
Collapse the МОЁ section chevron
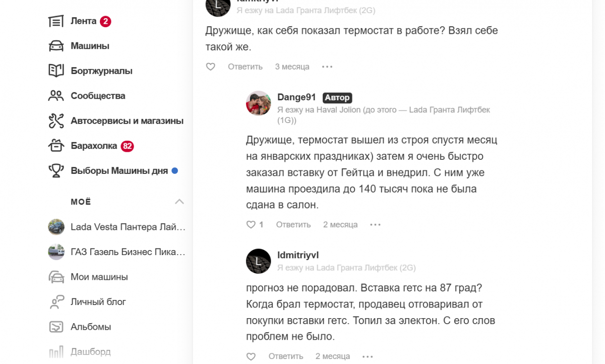click(x=179, y=202)
